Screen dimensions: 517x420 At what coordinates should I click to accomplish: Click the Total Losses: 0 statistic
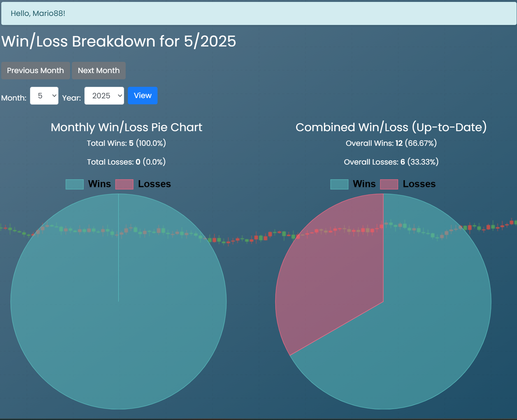pos(126,162)
